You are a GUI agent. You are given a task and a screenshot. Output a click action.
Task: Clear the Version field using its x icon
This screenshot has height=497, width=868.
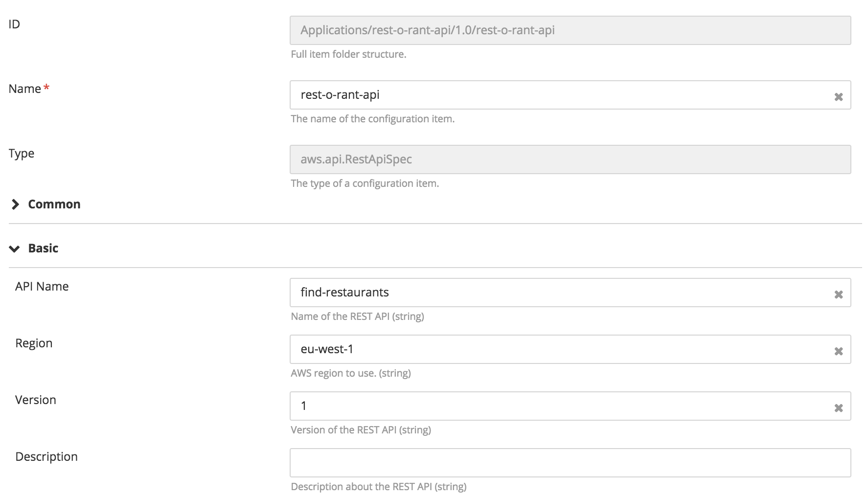pyautogui.click(x=838, y=408)
